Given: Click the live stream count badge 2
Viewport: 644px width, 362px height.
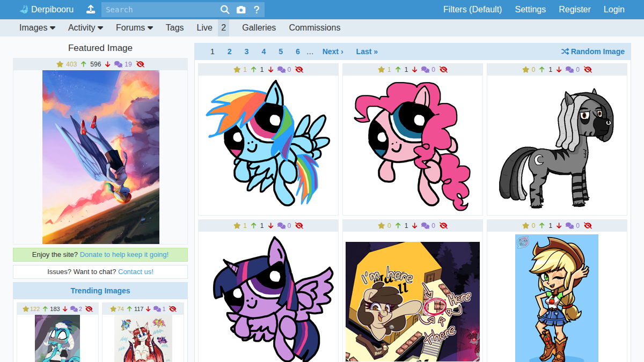Looking at the screenshot, I should tap(223, 27).
